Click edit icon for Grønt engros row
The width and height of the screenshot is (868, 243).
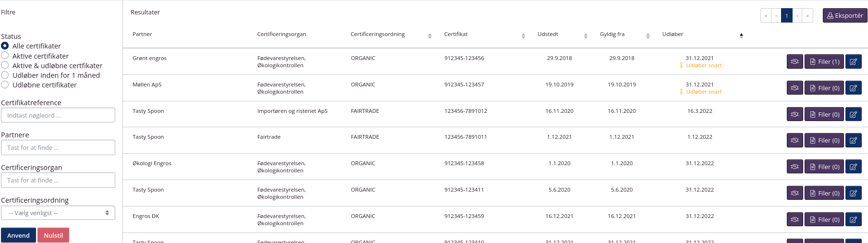(x=853, y=61)
